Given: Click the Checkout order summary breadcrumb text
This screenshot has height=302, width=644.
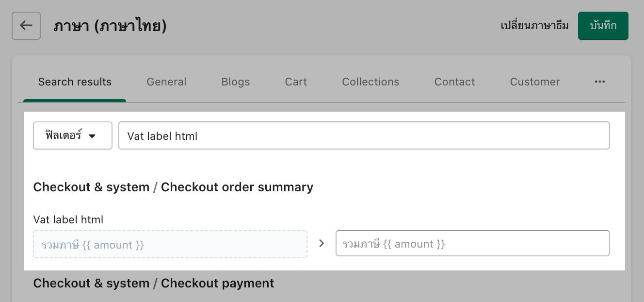Looking at the screenshot, I should (237, 187).
